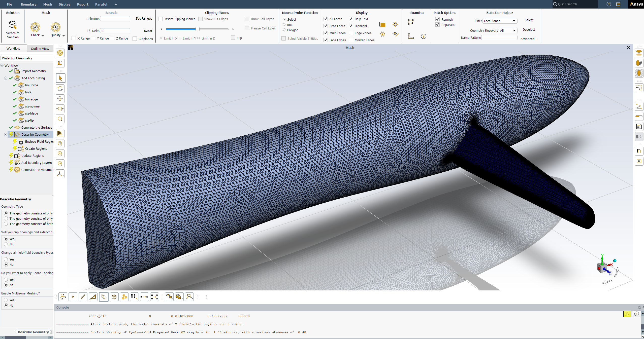The height and width of the screenshot is (339, 644).
Task: Switch to Outline View tab
Action: [x=40, y=49]
